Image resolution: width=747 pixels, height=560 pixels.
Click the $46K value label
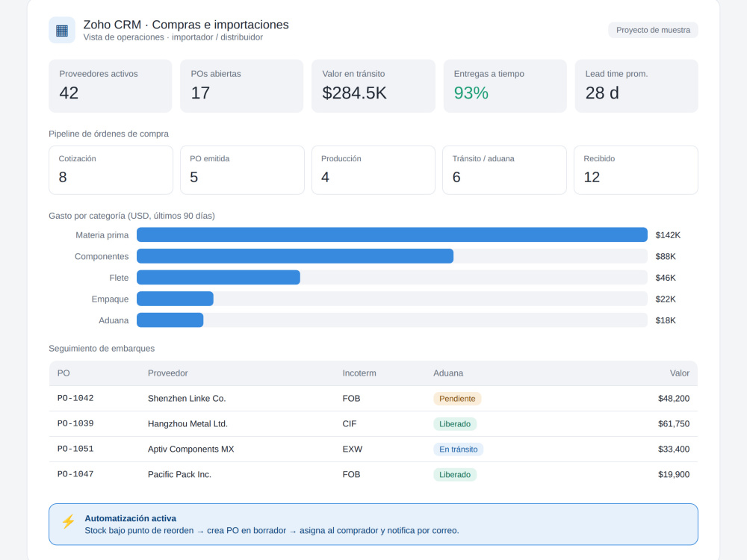(666, 278)
